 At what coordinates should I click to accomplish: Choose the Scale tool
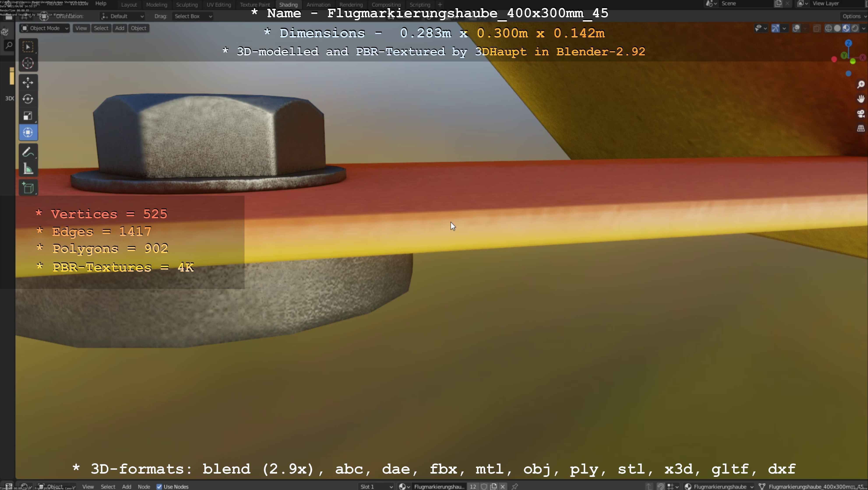(28, 116)
